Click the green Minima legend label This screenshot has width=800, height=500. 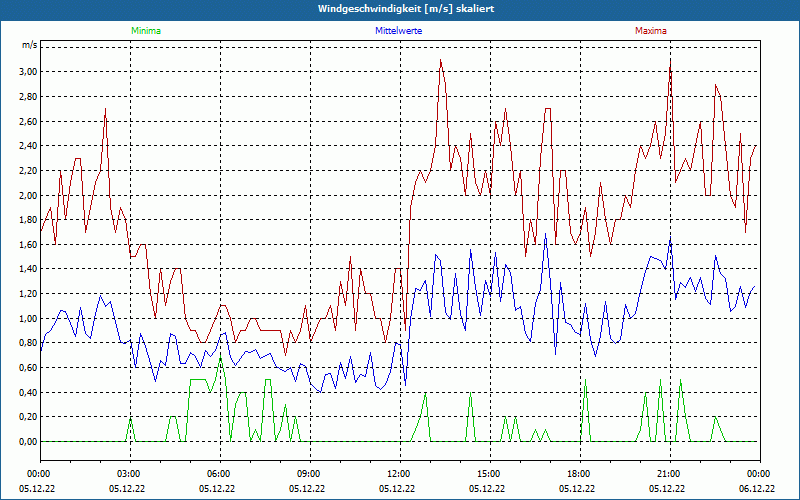(146, 31)
